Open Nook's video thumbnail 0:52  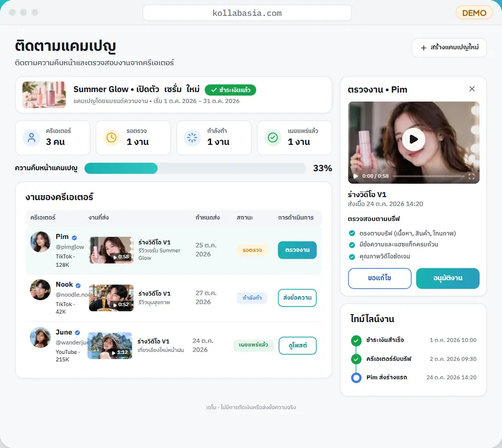click(111, 298)
